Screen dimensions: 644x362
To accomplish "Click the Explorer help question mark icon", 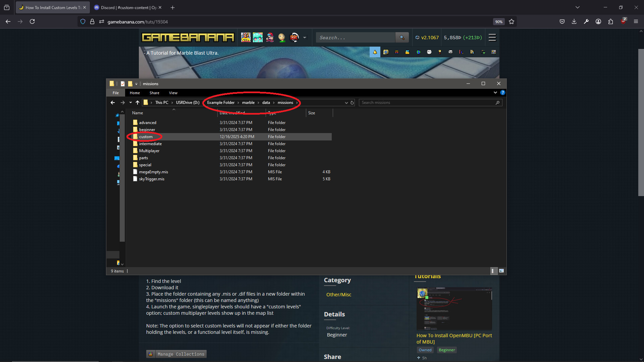I will 502,93.
